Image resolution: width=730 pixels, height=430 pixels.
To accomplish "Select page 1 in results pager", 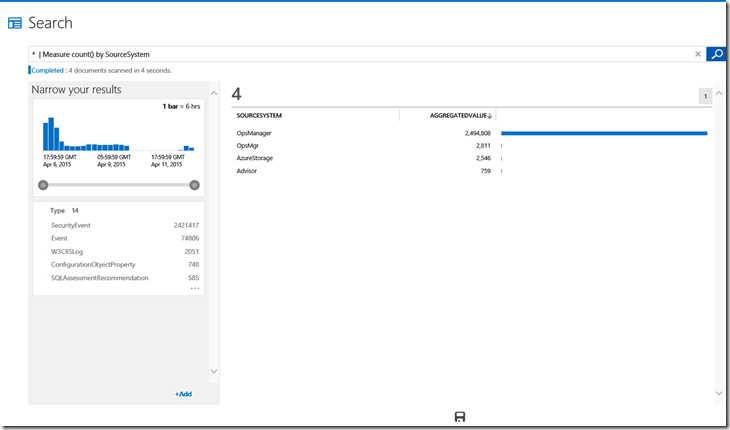I will pos(705,96).
